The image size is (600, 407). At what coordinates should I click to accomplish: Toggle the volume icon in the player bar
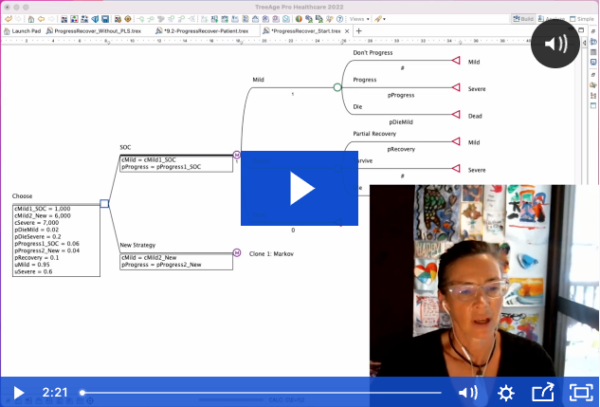pos(467,392)
